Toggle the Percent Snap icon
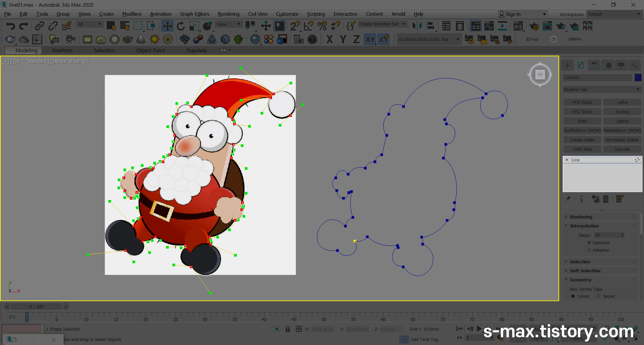 pos(322,26)
